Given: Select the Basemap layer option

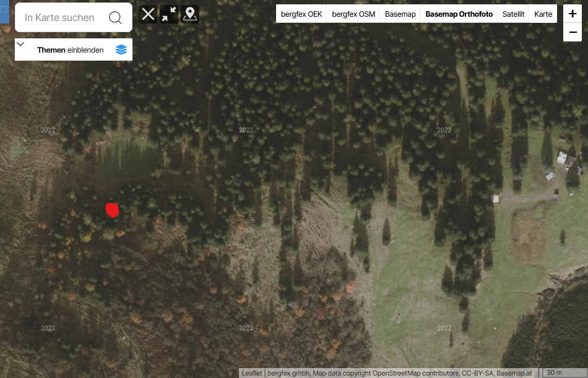Looking at the screenshot, I should [x=400, y=14].
